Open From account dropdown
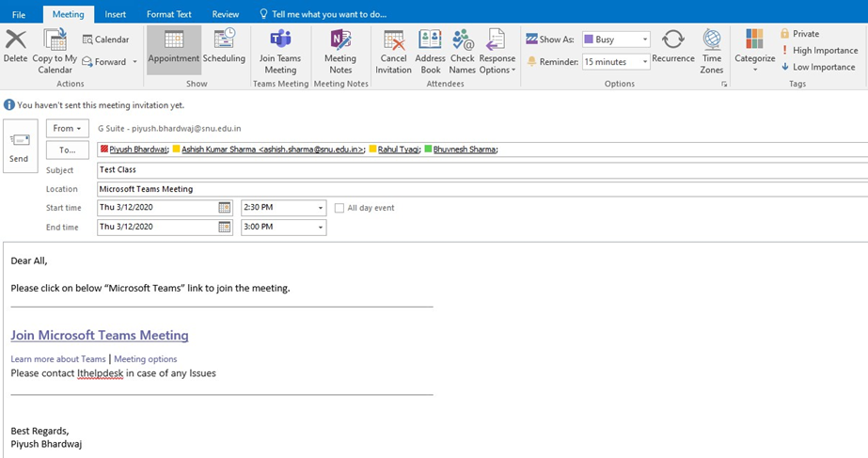 pos(67,128)
